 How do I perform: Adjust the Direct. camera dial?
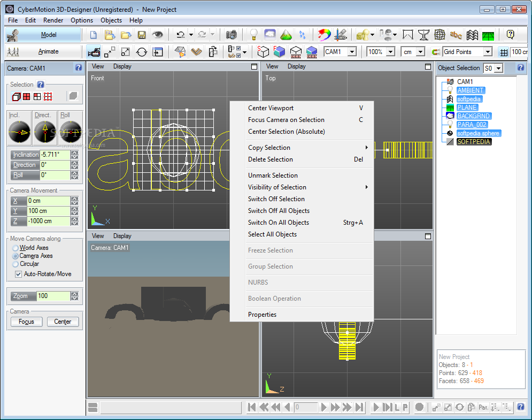click(x=45, y=132)
